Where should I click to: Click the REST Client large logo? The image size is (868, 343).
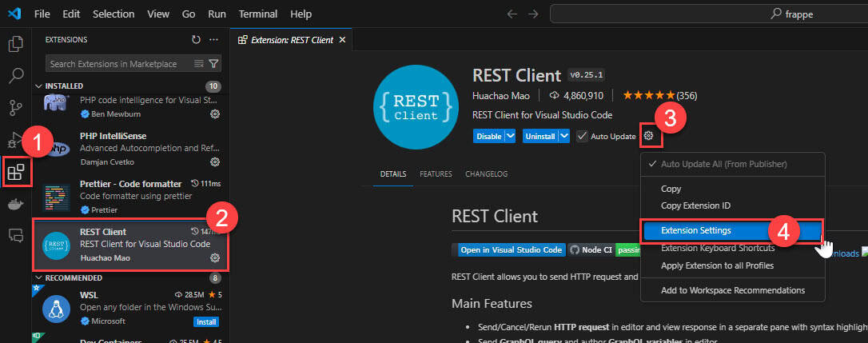[416, 107]
